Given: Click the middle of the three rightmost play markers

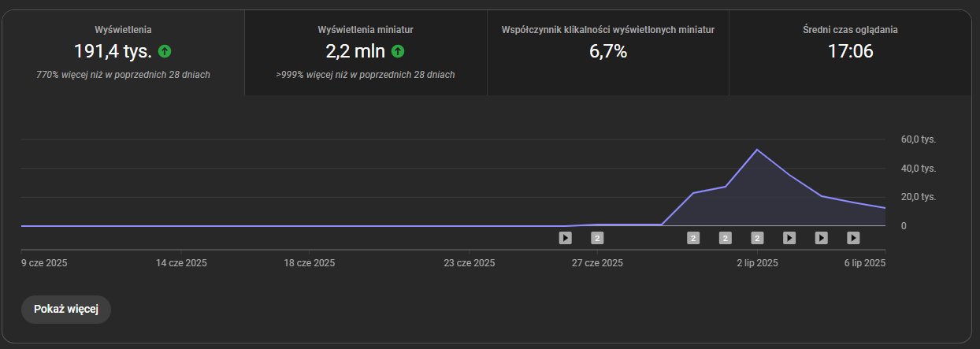Looking at the screenshot, I should [821, 237].
